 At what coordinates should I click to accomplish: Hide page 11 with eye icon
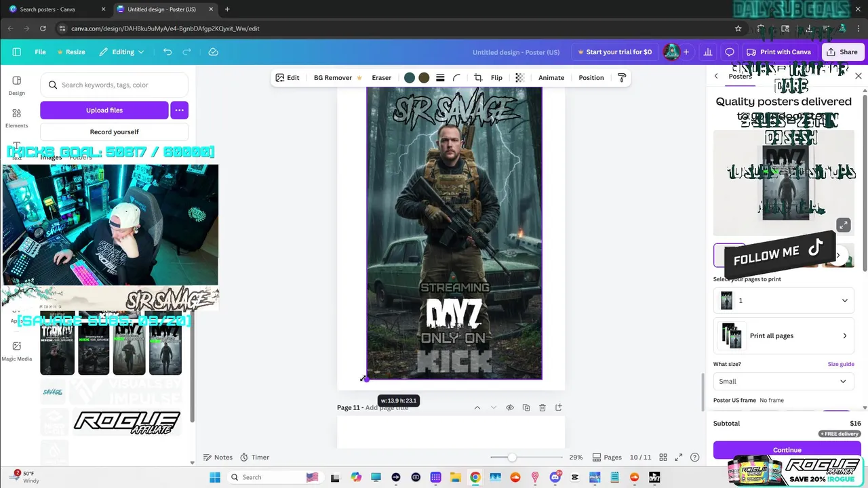(x=509, y=407)
